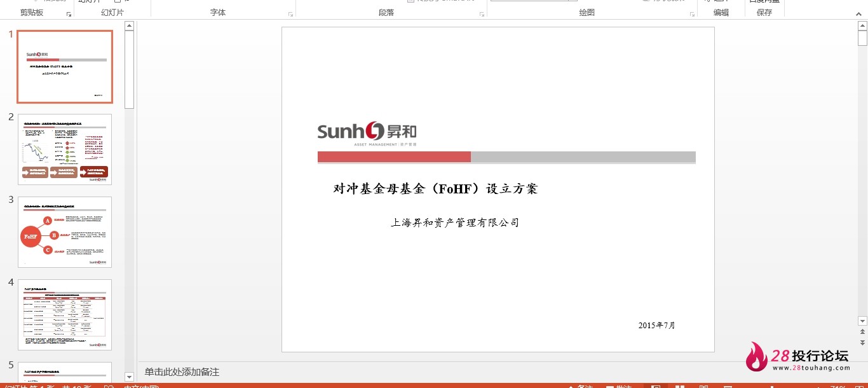Click thumbnail pane scroll-down arrow
The image size is (868, 388).
click(x=130, y=377)
